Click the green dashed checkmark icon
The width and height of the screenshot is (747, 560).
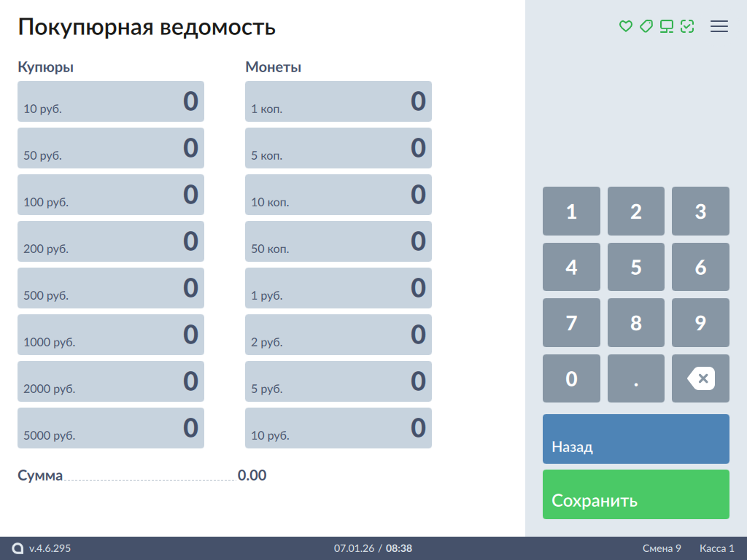click(x=686, y=26)
